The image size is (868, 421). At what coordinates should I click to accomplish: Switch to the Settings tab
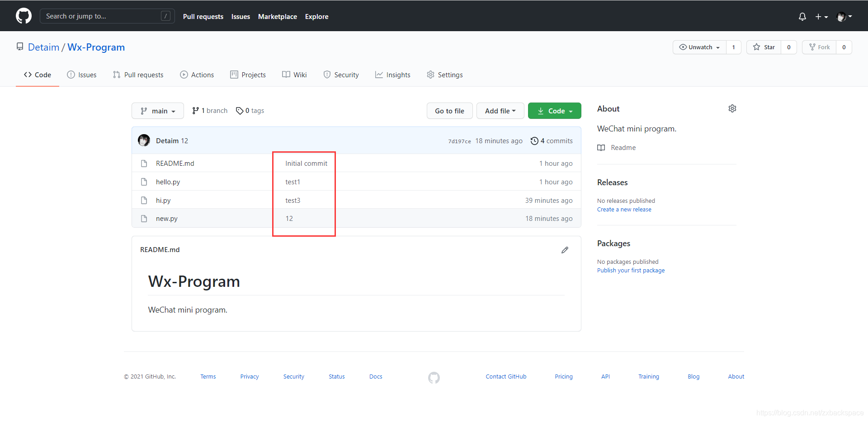(445, 75)
